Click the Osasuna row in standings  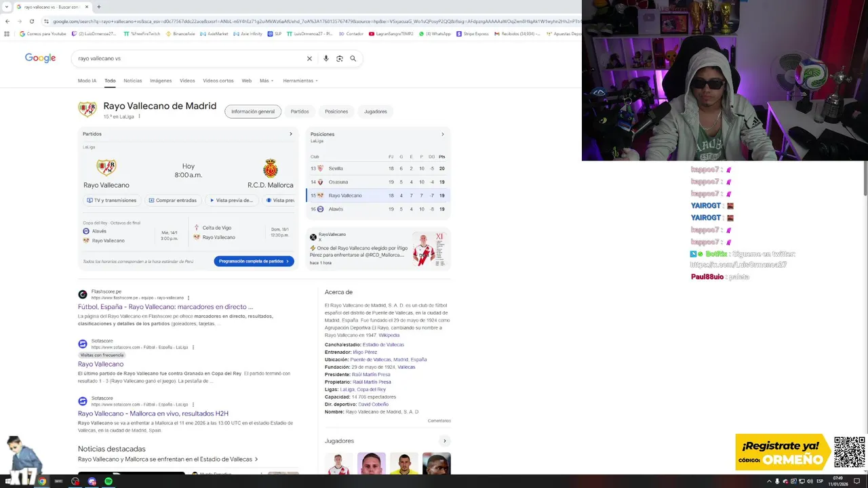point(378,182)
